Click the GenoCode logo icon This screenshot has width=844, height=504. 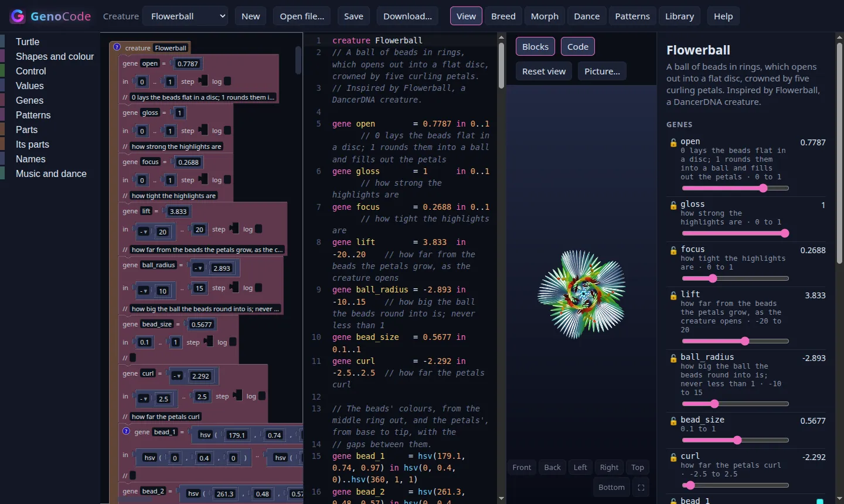(18, 16)
